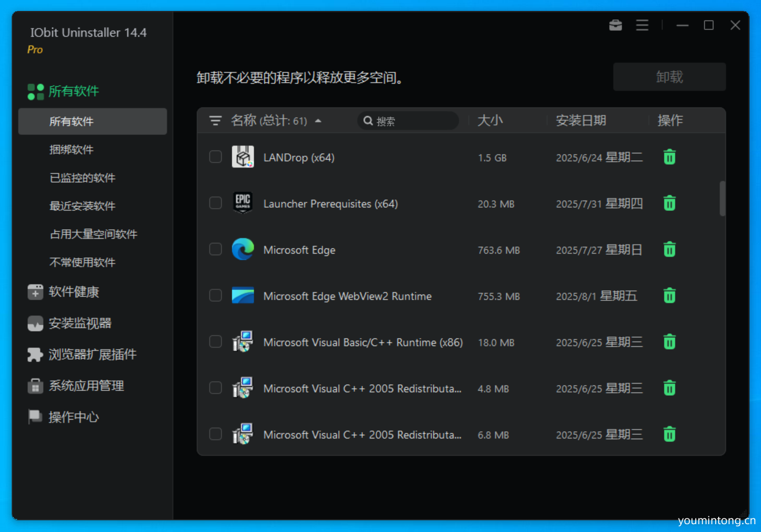Click the Launcher Prerequisites (x64) name text
The height and width of the screenshot is (532, 761).
pos(330,204)
